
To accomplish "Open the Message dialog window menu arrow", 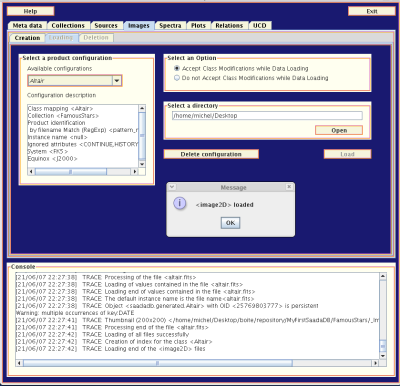I will click(172, 187).
